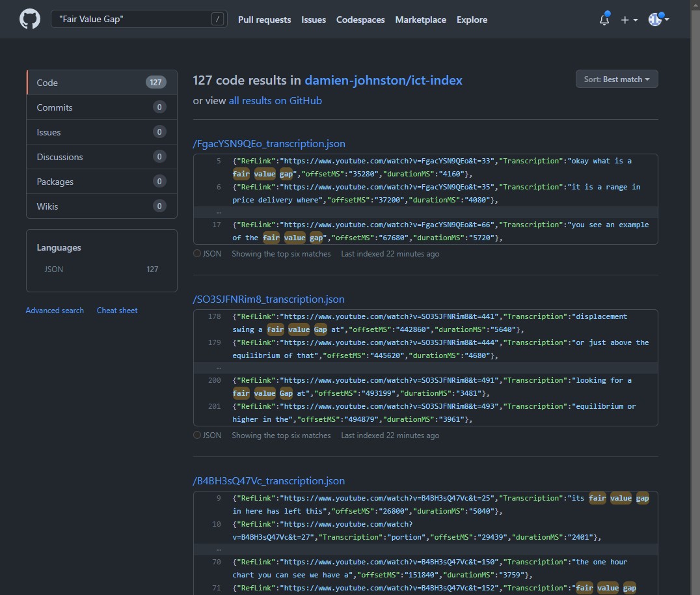Select Issues filter in sidebar
The width and height of the screenshot is (700, 595).
[101, 132]
